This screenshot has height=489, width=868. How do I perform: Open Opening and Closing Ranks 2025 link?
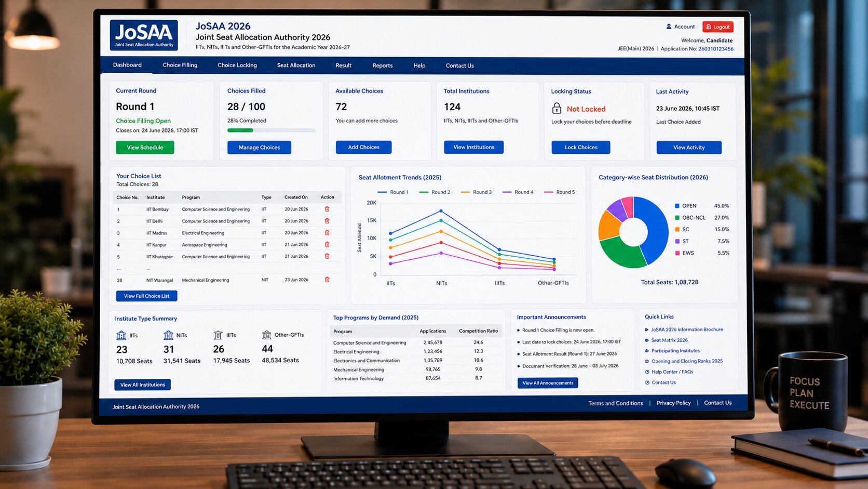tap(687, 361)
